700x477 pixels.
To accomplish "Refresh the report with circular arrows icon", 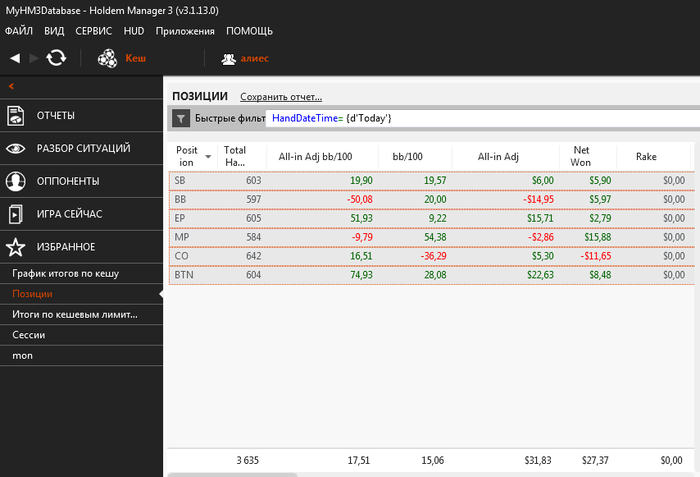I will [56, 58].
